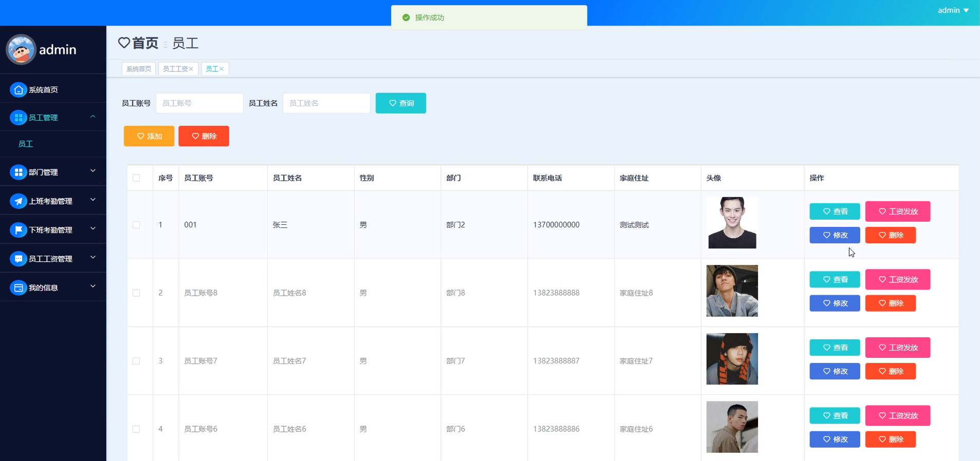Viewport: 980px width, 461px height.
Task: Expand the 上班考勤管理 menu chevron
Action: (93, 199)
